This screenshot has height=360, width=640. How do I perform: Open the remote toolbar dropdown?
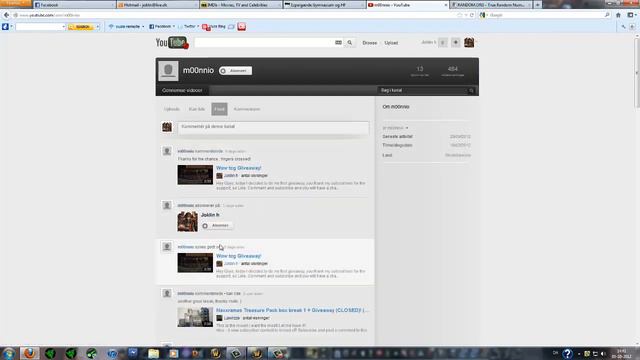(x=143, y=27)
